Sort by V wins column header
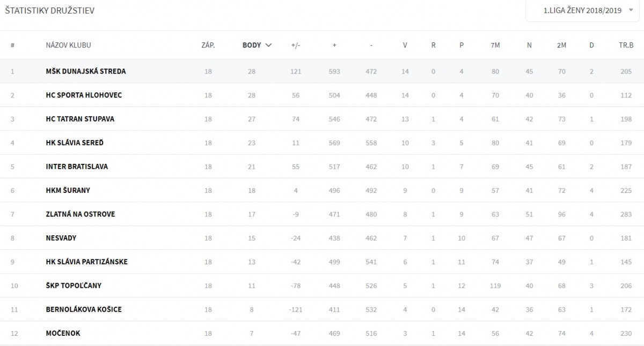644x346 pixels. 405,45
